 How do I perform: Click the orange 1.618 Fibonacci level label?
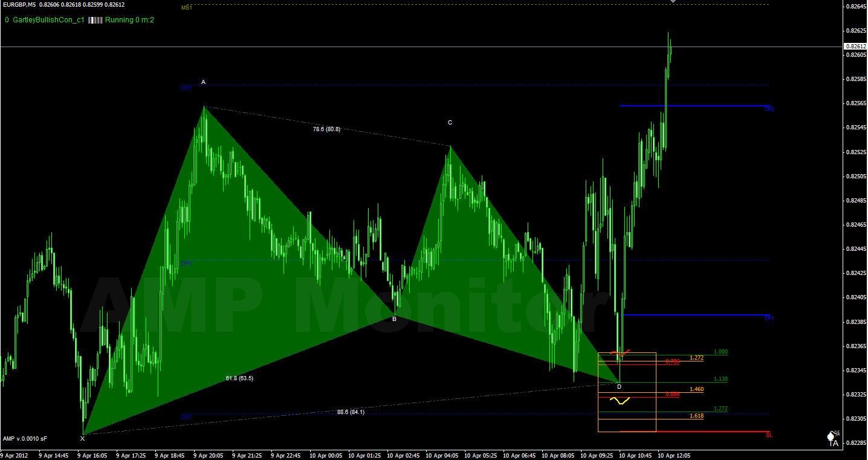tap(696, 416)
